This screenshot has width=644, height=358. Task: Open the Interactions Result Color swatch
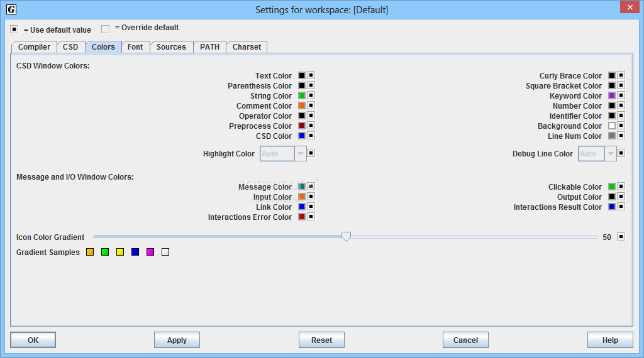(x=612, y=207)
